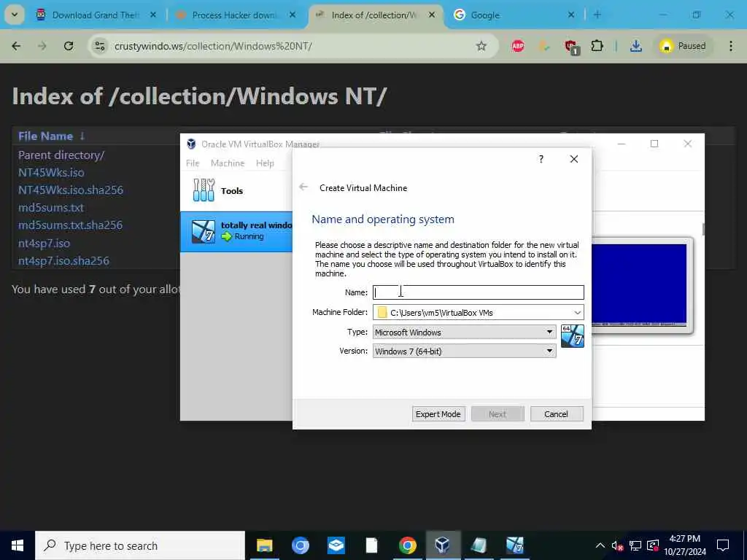The width and height of the screenshot is (747, 560).
Task: Bookmark this page with the star icon
Action: (481, 46)
